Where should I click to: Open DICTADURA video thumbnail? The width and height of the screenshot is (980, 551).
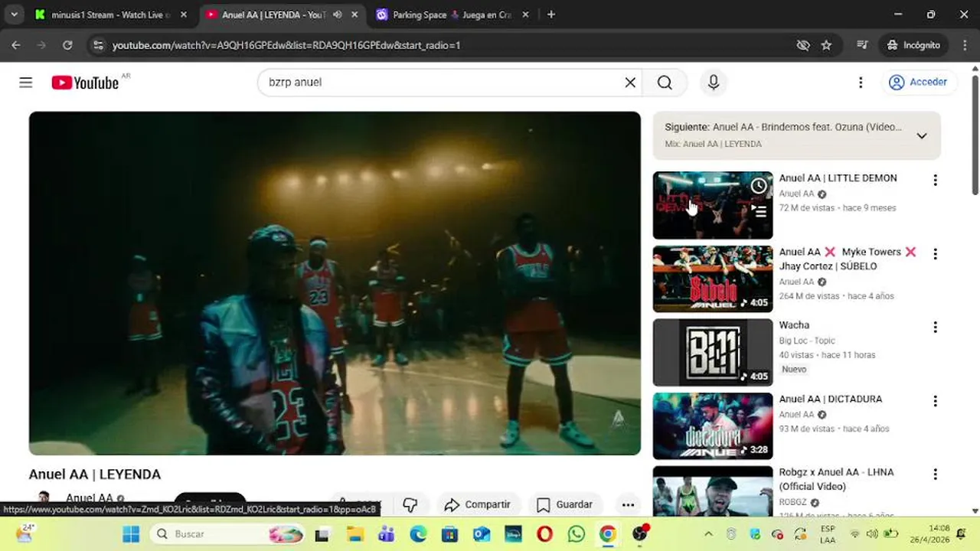point(713,425)
